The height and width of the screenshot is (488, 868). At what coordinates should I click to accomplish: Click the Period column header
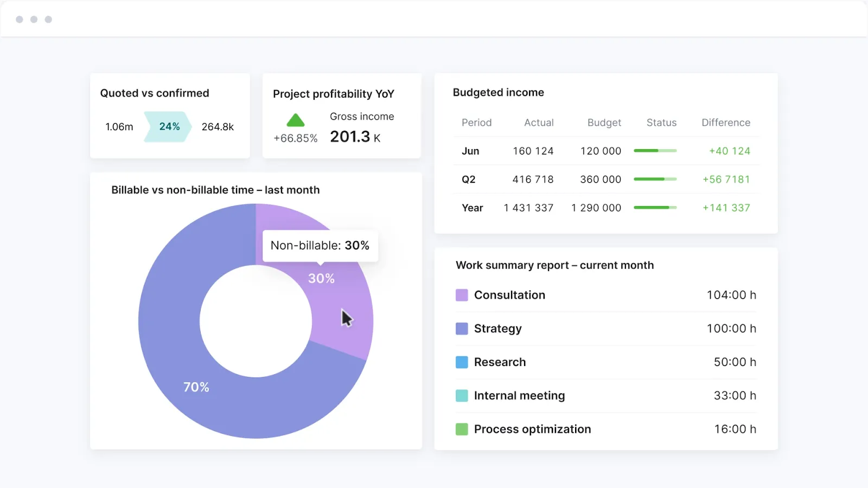click(x=476, y=123)
